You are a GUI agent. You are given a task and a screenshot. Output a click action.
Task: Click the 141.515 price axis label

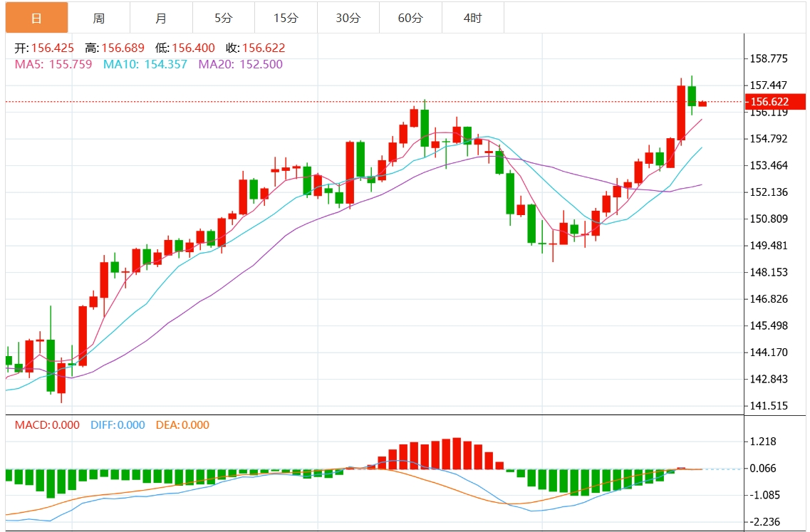tap(769, 405)
